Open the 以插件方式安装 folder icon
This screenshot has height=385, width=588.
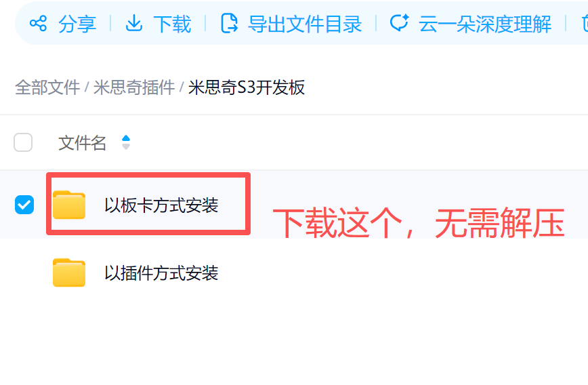69,272
